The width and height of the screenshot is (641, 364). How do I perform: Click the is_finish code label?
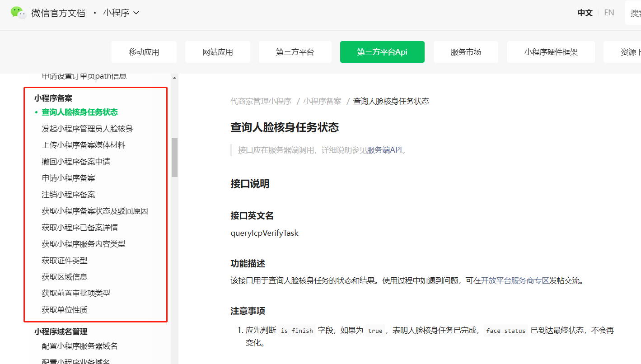pyautogui.click(x=297, y=331)
